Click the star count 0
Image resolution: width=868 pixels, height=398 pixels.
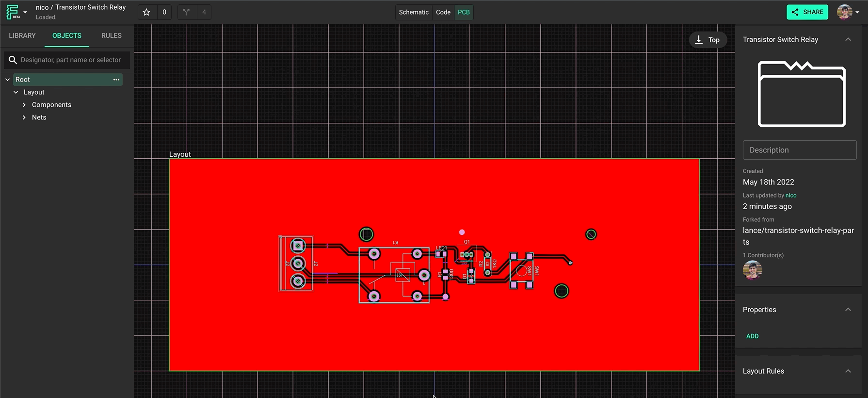[164, 12]
